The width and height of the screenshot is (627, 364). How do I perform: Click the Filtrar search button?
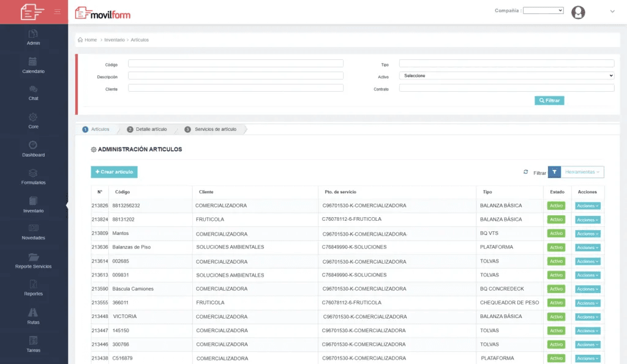(x=549, y=100)
